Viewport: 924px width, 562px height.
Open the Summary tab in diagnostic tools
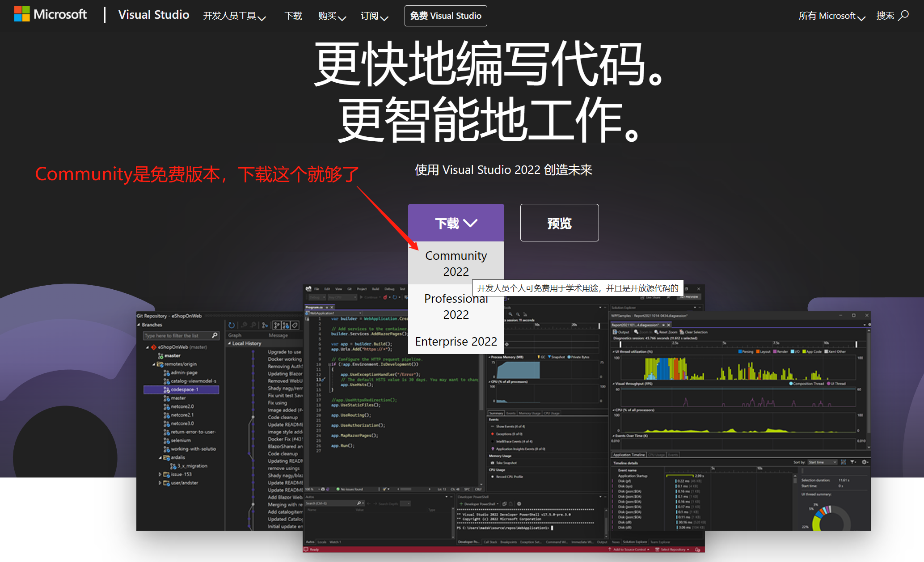click(496, 413)
